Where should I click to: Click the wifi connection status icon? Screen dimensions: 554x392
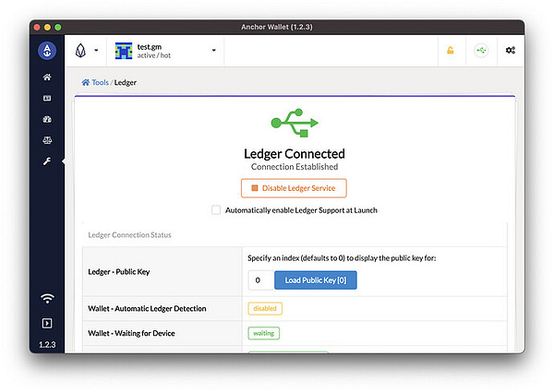click(47, 299)
